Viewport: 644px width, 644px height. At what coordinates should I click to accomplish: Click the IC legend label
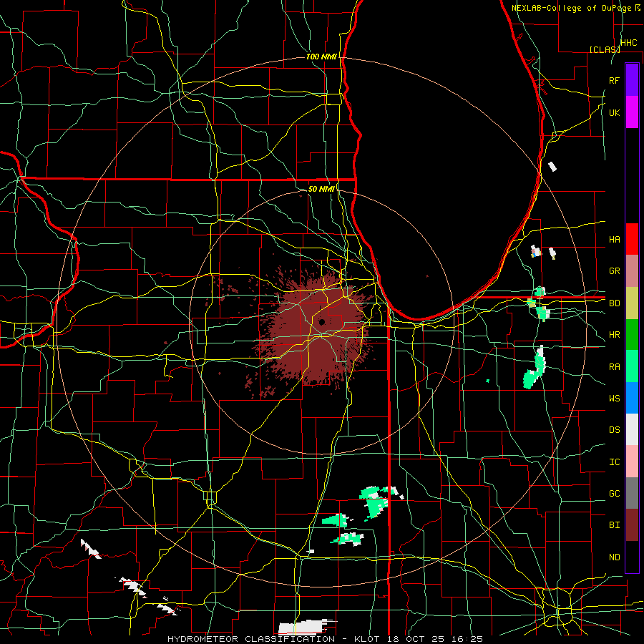click(x=615, y=462)
